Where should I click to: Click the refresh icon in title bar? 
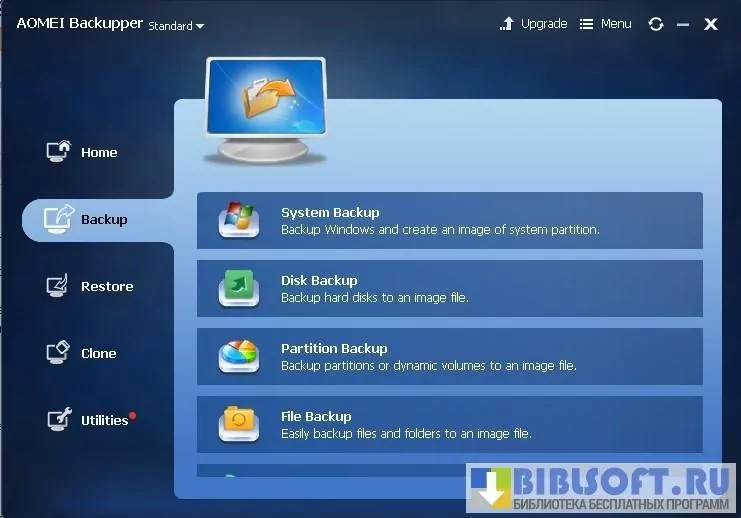click(x=656, y=24)
